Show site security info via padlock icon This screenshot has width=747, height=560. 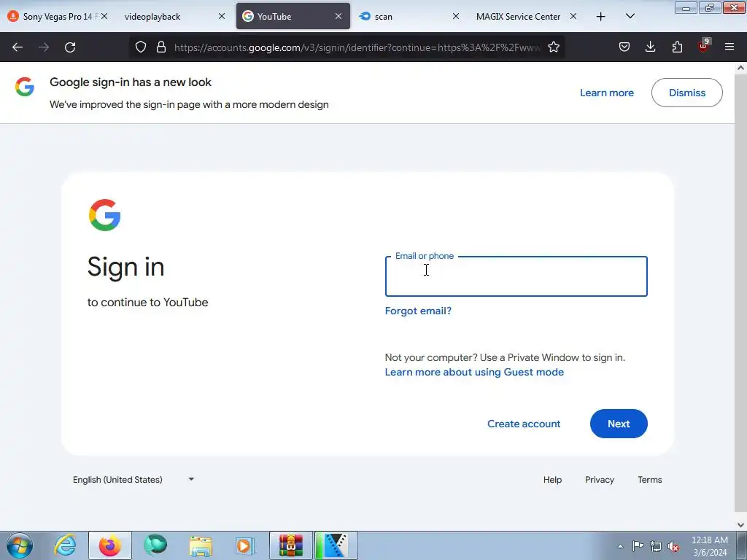click(x=161, y=47)
